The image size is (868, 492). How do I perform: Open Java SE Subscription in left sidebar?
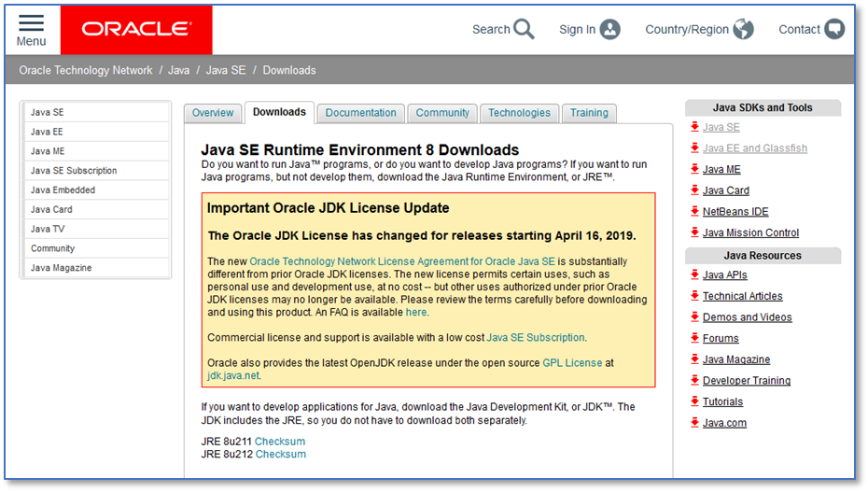pos(74,171)
